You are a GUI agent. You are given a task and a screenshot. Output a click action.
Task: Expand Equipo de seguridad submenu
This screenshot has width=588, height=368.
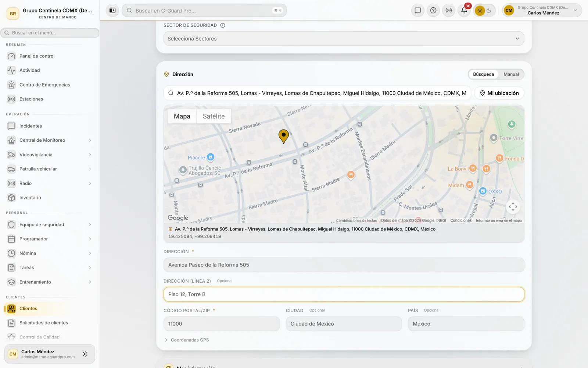(90, 224)
